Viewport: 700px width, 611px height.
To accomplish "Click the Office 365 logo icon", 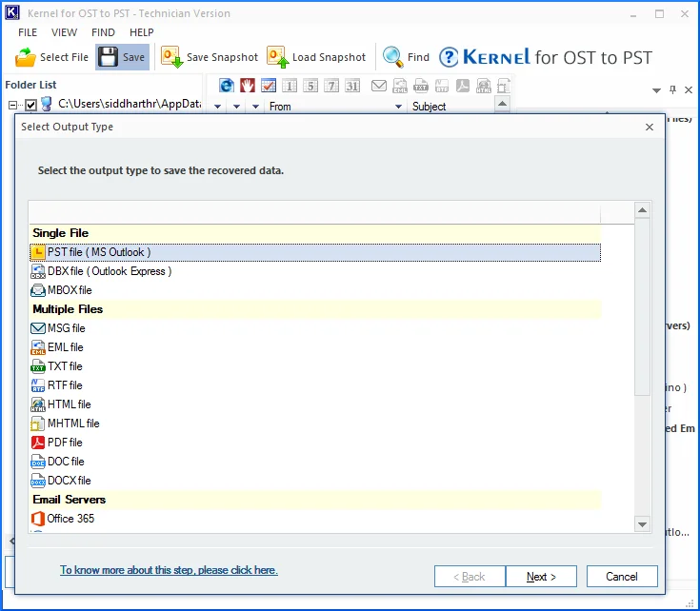I will (38, 519).
